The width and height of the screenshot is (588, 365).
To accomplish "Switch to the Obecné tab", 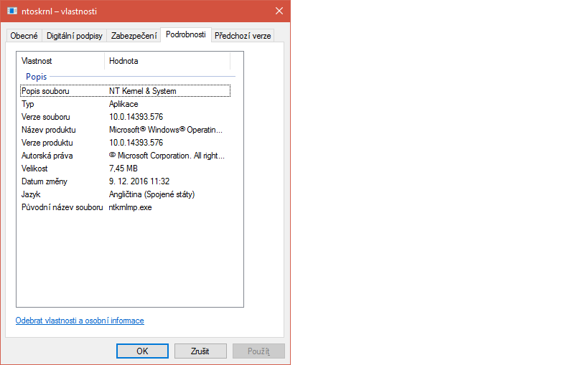I will [24, 36].
